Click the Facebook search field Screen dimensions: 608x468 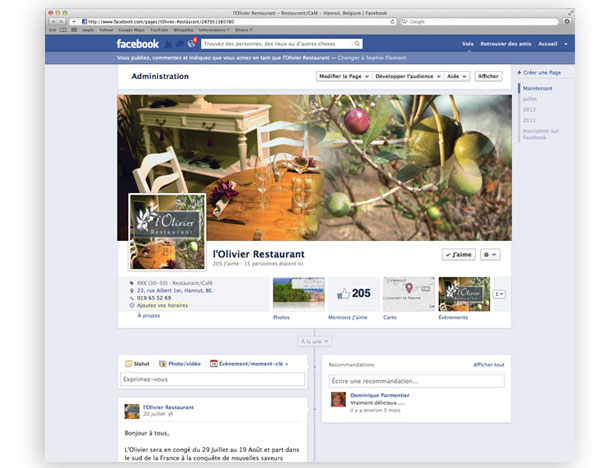coord(277,44)
